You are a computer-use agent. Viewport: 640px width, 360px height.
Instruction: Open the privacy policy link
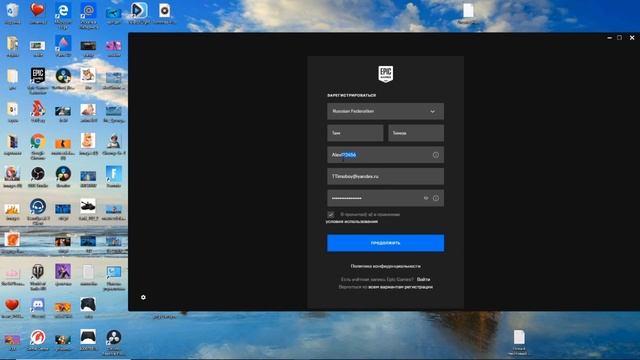(385, 266)
